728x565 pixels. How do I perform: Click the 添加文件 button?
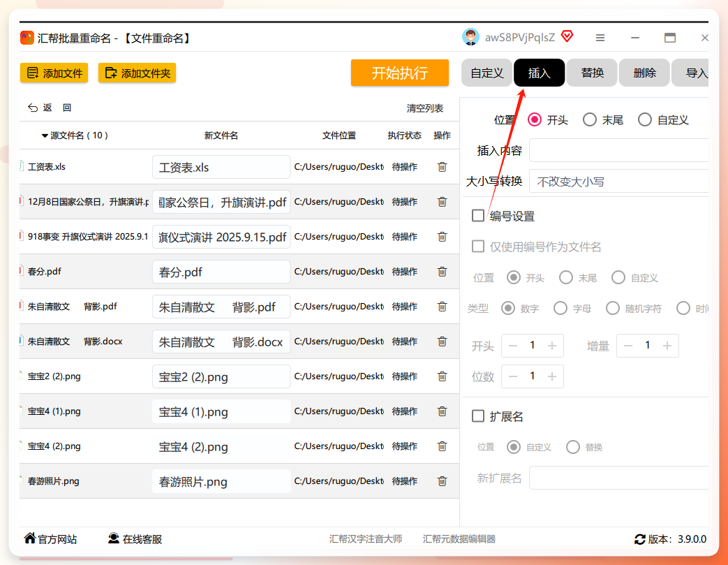click(x=54, y=73)
